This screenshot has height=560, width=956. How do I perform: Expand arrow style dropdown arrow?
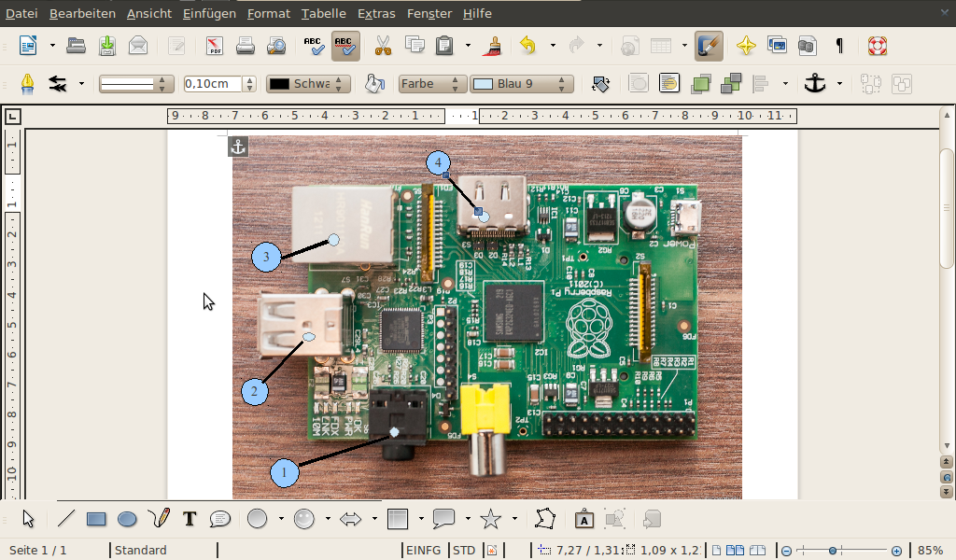coord(81,83)
